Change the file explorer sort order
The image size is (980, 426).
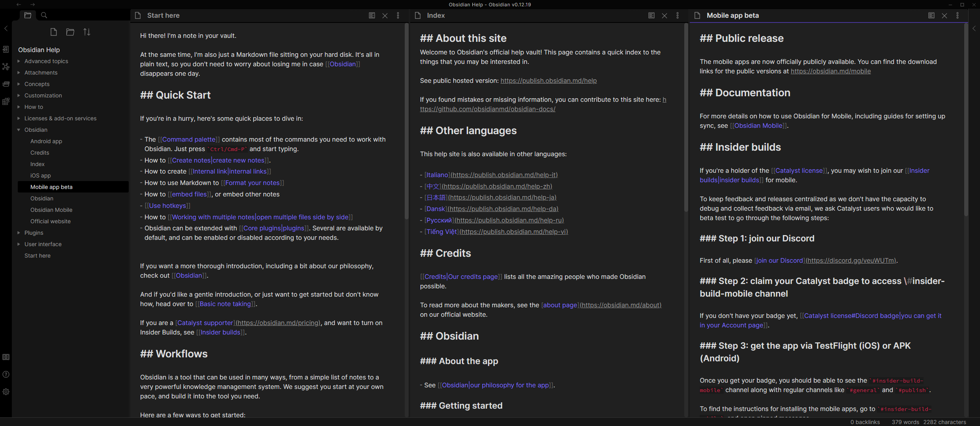coord(87,32)
